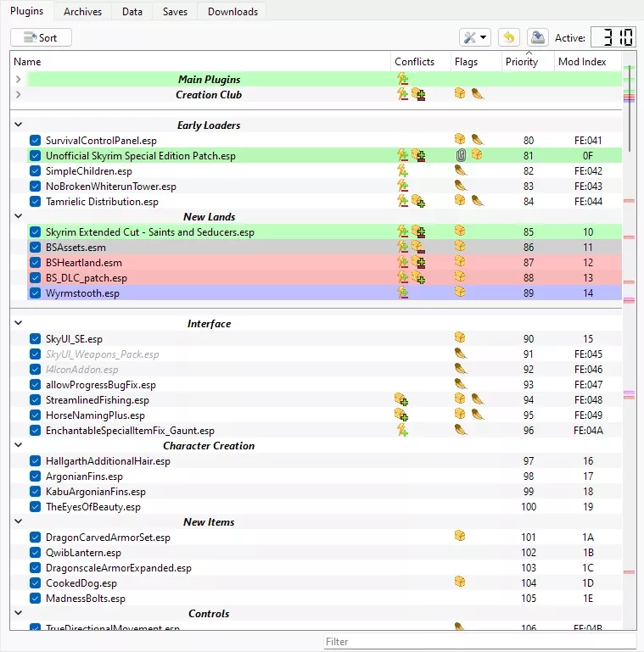Uncheck Unofficial Skyrim Special Edition Patch.esp
Image resolution: width=644 pixels, height=652 pixels.
coord(36,156)
